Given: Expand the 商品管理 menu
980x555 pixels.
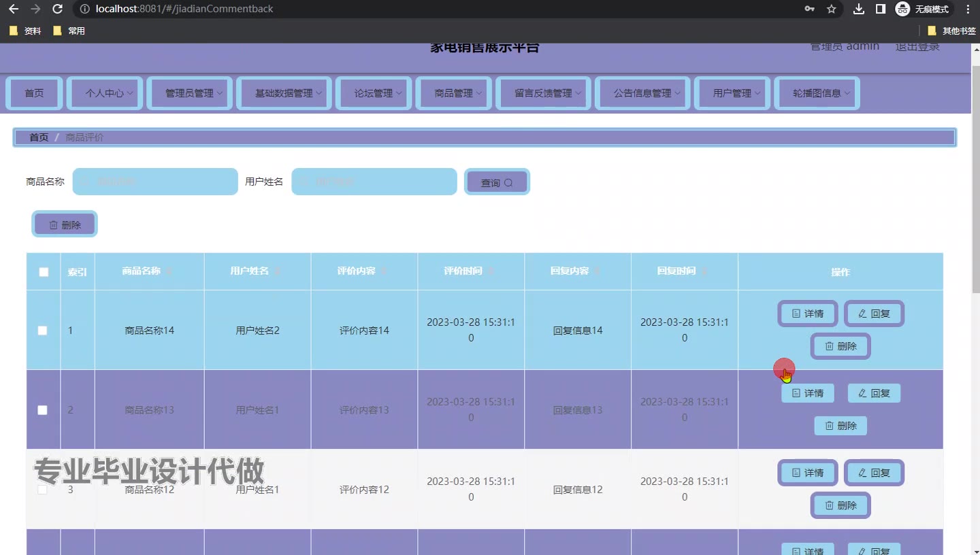Looking at the screenshot, I should [x=454, y=93].
